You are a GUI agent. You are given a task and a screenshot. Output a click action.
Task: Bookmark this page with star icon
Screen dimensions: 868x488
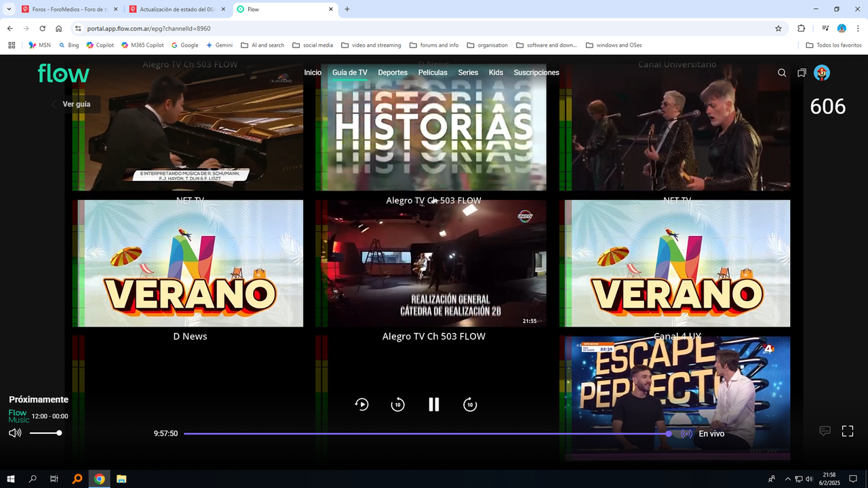[778, 28]
